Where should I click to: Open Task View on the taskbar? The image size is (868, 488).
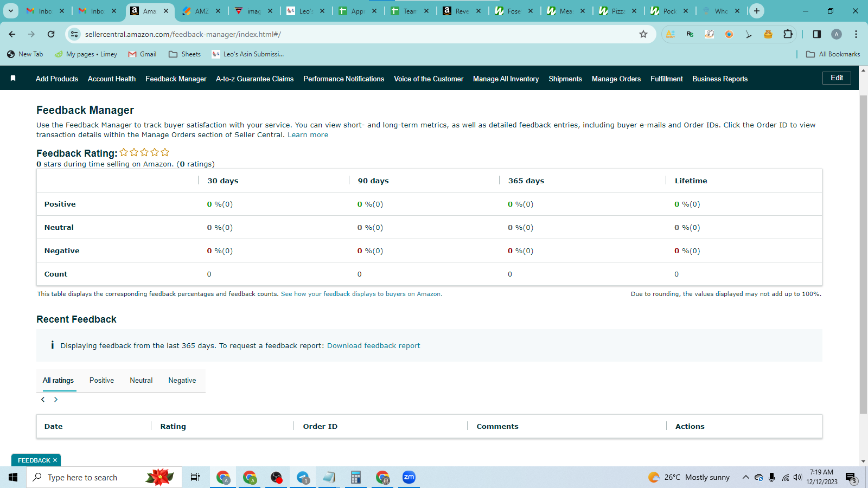click(x=195, y=477)
